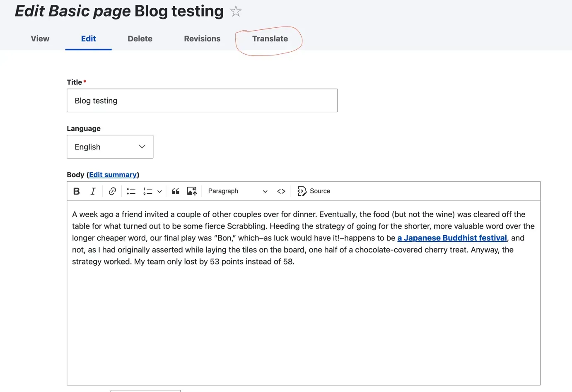Open the image upload tool
The height and width of the screenshot is (392, 572).
[192, 191]
